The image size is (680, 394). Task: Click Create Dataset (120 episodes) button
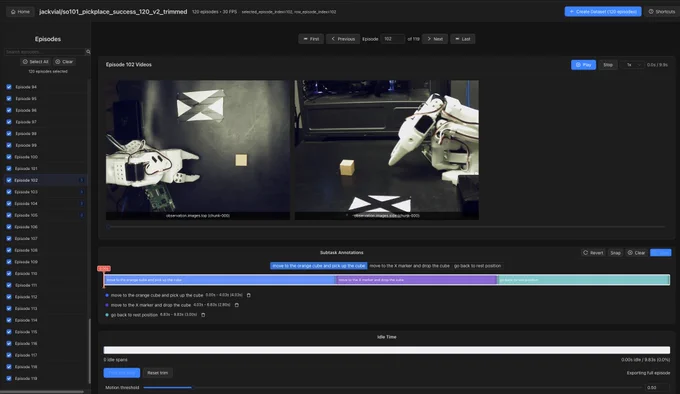click(603, 12)
